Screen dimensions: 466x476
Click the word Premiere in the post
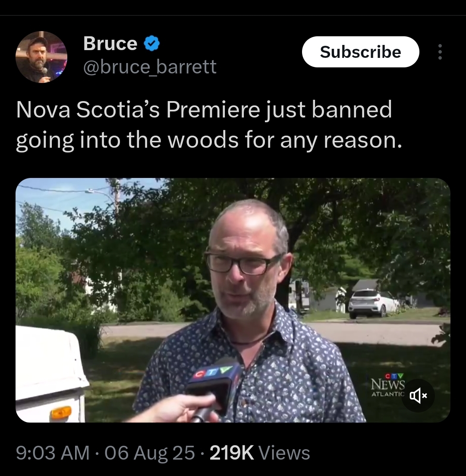(213, 109)
